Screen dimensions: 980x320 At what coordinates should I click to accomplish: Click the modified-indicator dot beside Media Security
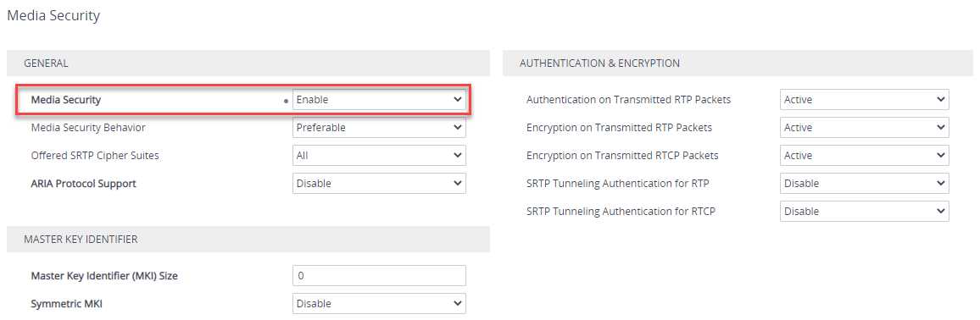click(x=287, y=101)
